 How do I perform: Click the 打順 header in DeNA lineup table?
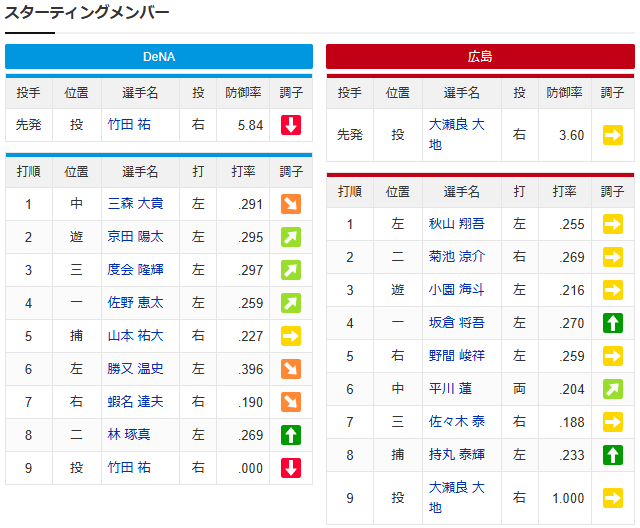point(29,171)
